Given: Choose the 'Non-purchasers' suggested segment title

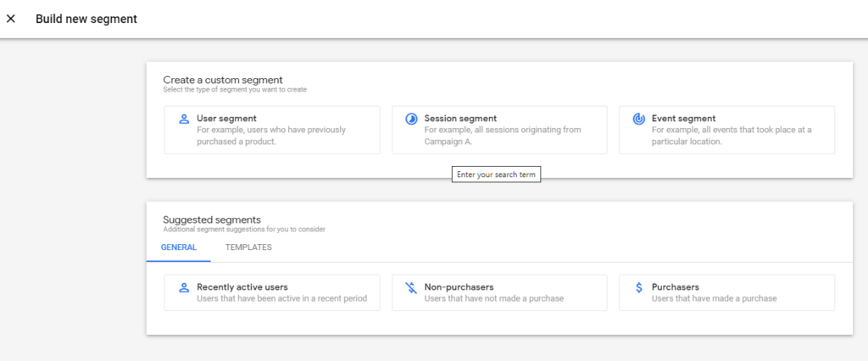Looking at the screenshot, I should [x=459, y=287].
